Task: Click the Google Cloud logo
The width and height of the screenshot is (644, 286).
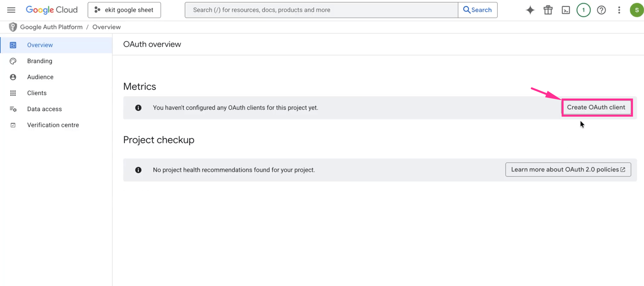Action: point(52,10)
